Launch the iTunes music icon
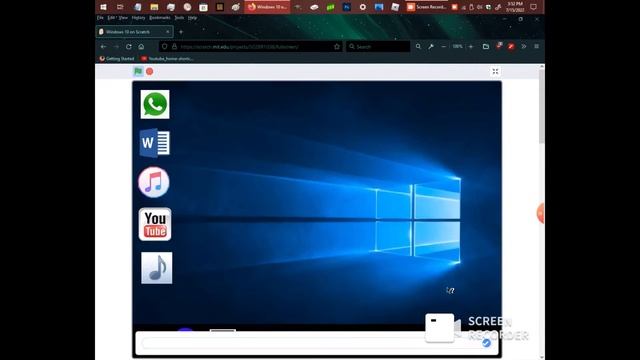The height and width of the screenshot is (360, 640). click(x=154, y=182)
